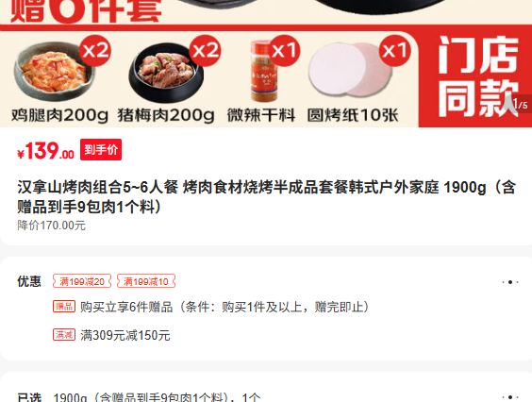
Task: Click the 赠品 tag icon
Action: pyautogui.click(x=64, y=307)
